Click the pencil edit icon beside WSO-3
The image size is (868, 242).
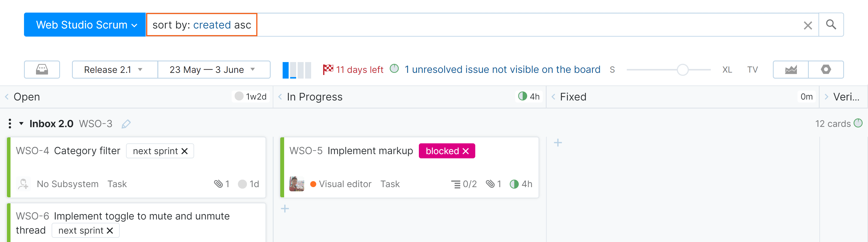click(126, 124)
